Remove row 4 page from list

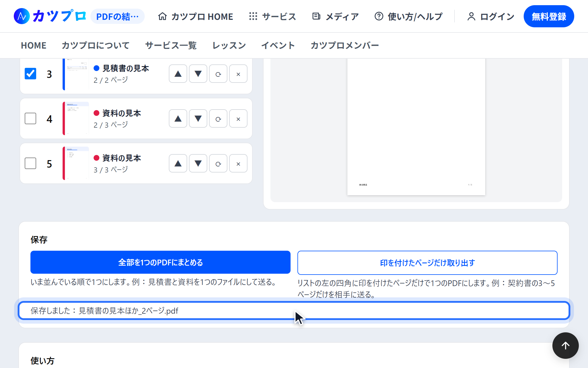238,118
